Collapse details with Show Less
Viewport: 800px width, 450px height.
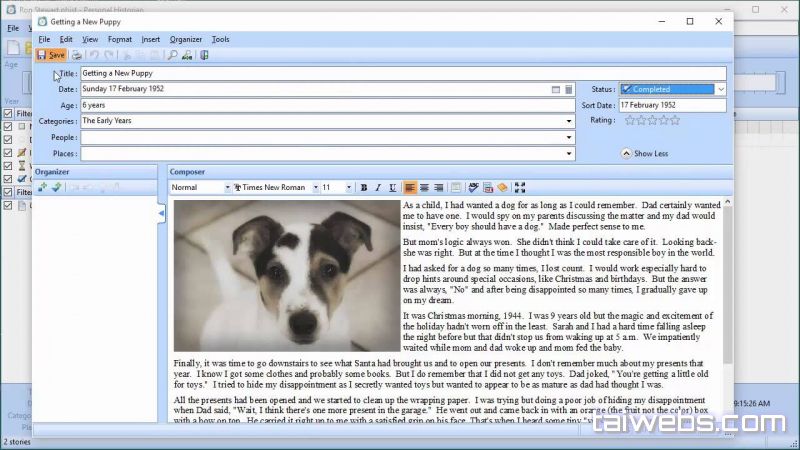(644, 154)
